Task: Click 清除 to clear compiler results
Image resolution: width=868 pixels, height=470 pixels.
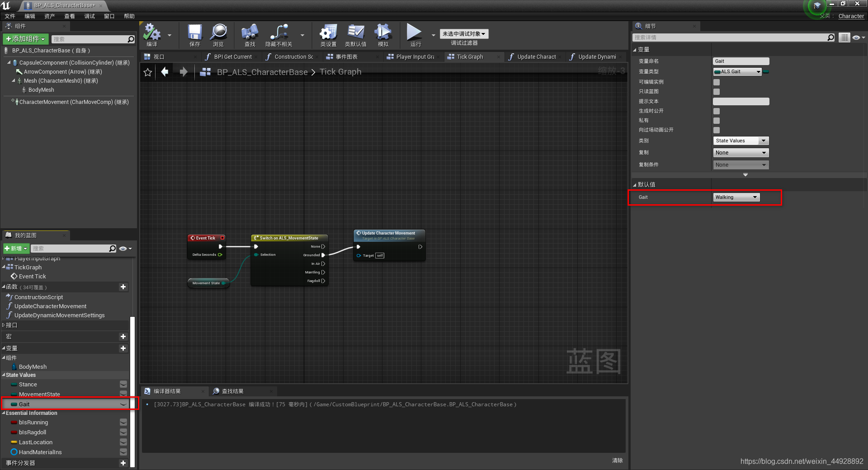Action: pos(618,460)
